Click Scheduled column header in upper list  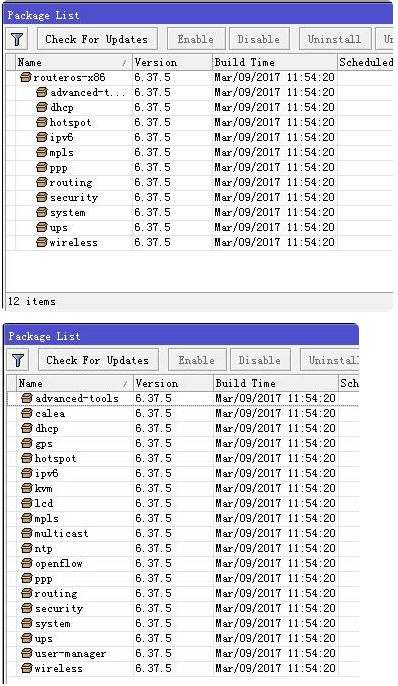point(366,63)
